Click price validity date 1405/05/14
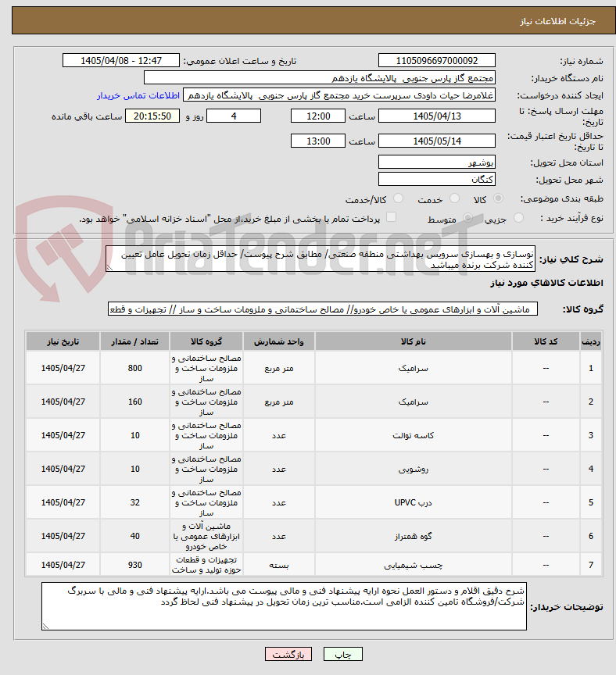The image size is (616, 675). (437, 141)
